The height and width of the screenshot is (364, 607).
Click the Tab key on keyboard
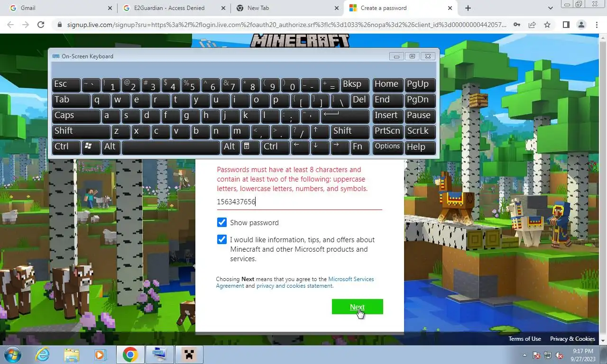pyautogui.click(x=71, y=100)
